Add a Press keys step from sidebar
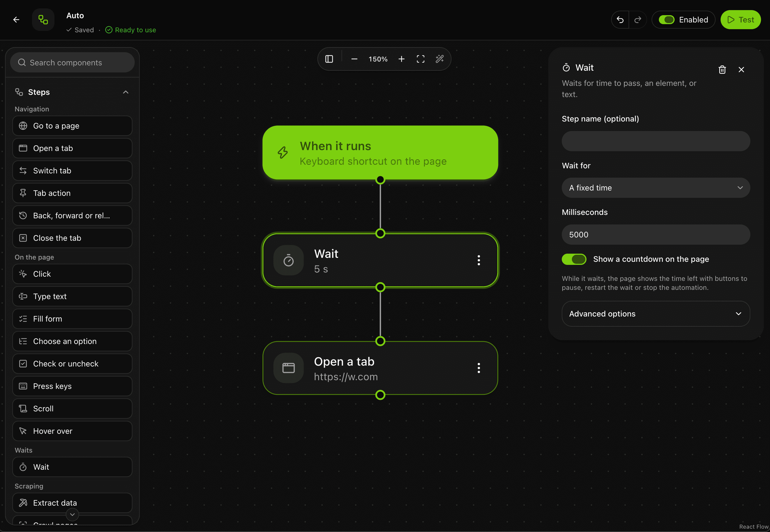770x532 pixels. pos(72,386)
